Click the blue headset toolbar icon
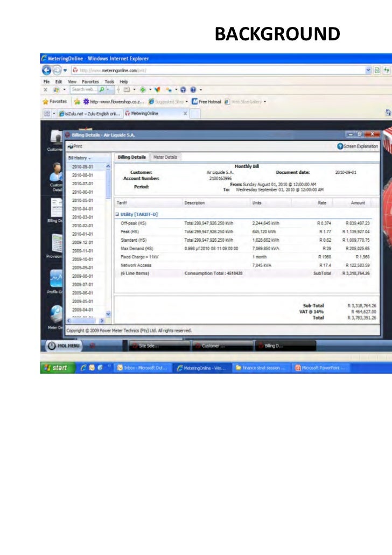The width and height of the screenshot is (392, 555). 183,90
